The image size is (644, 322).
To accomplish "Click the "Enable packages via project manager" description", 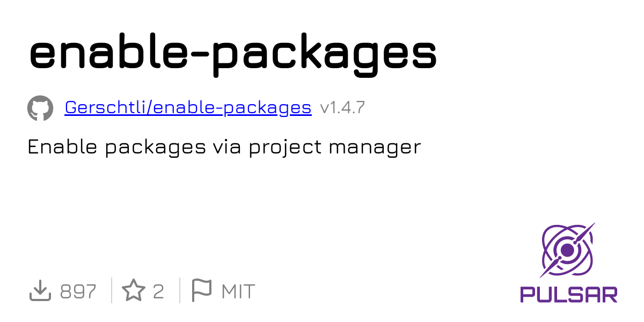I will [224, 147].
